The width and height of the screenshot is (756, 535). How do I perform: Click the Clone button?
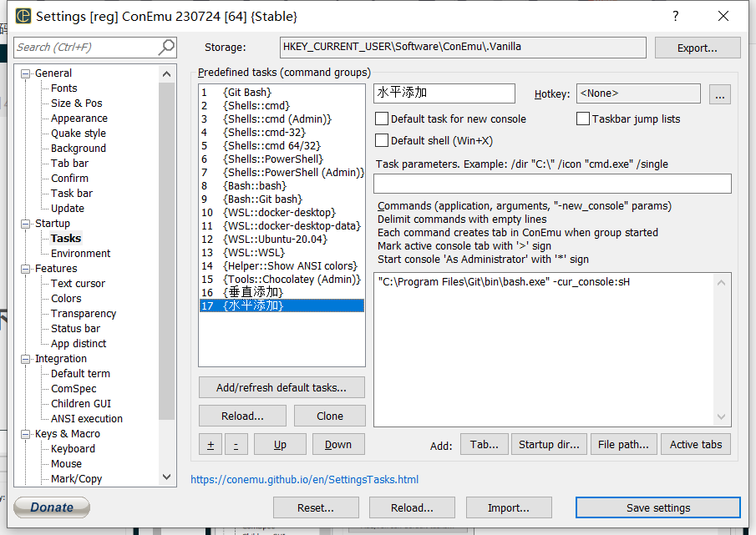click(x=329, y=415)
